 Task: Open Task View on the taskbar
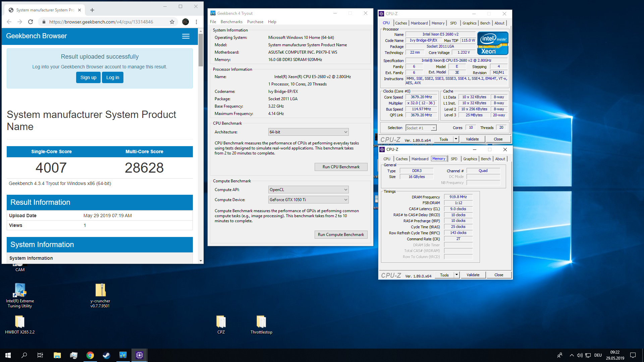(40, 355)
